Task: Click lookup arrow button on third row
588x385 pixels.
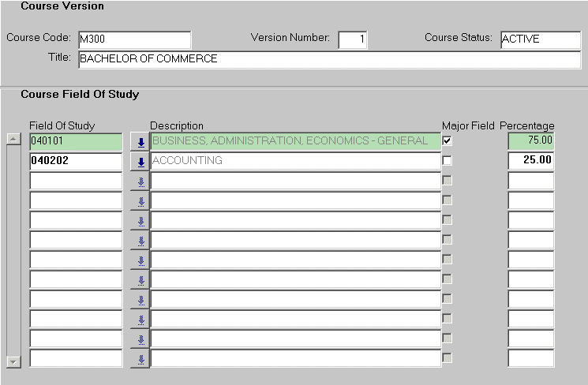Action: click(140, 181)
